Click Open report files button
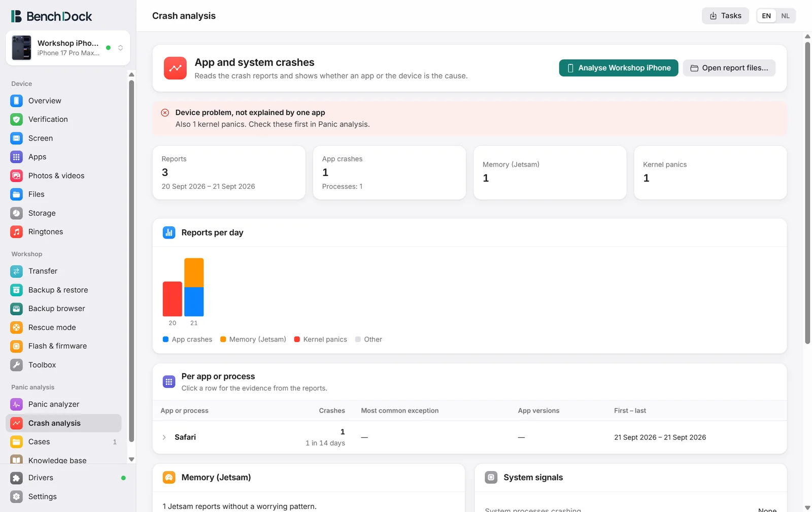 tap(729, 68)
